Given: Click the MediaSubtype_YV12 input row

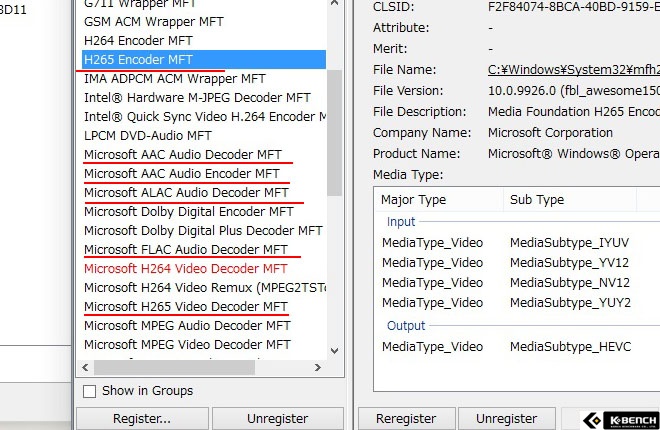Looking at the screenshot, I should point(517,263).
